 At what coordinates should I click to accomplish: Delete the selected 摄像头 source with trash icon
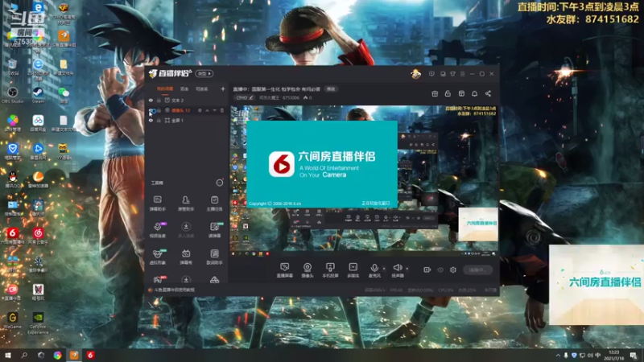222,110
